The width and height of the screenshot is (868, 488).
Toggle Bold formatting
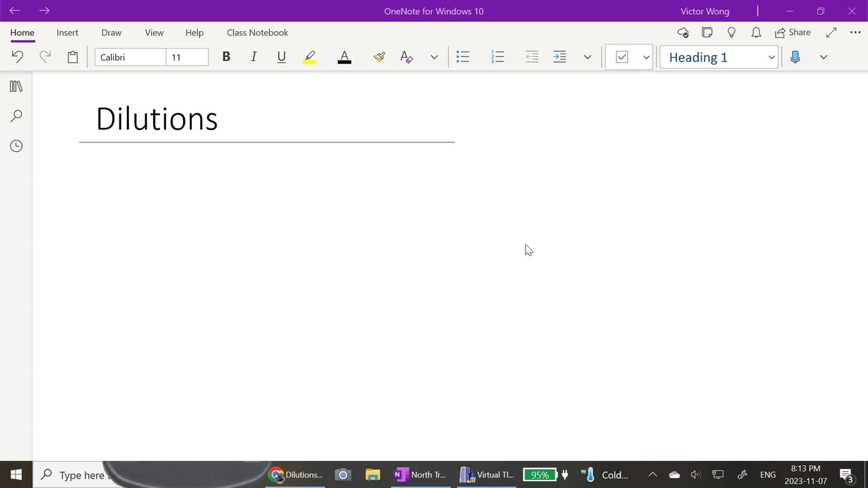pos(226,57)
